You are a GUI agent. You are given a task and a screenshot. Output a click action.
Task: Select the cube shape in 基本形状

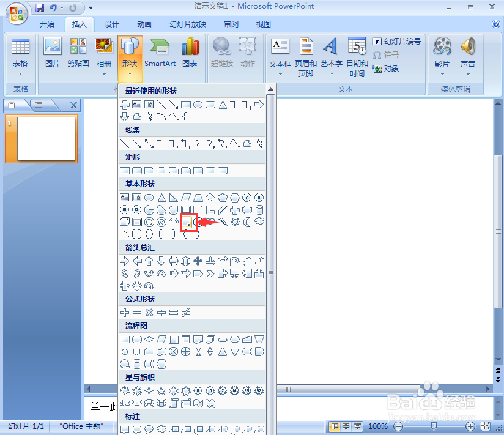tap(124, 222)
